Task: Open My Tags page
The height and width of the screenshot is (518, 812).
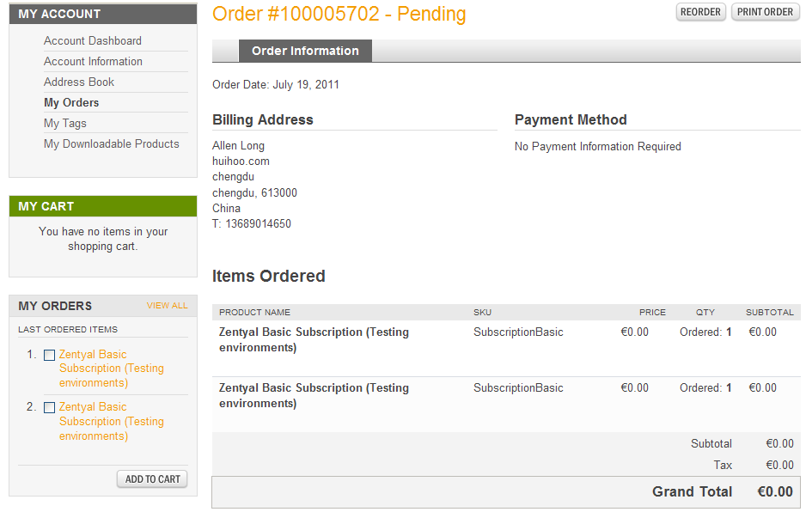Action: [x=65, y=123]
